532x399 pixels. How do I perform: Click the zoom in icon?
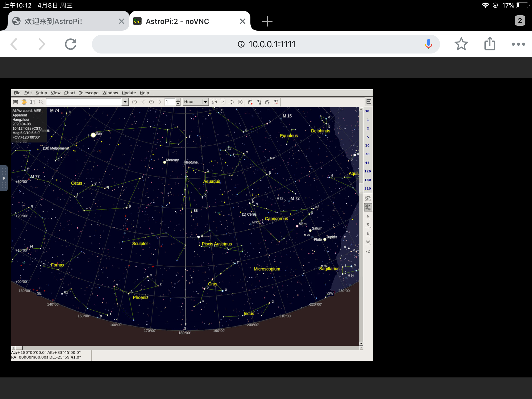point(214,102)
